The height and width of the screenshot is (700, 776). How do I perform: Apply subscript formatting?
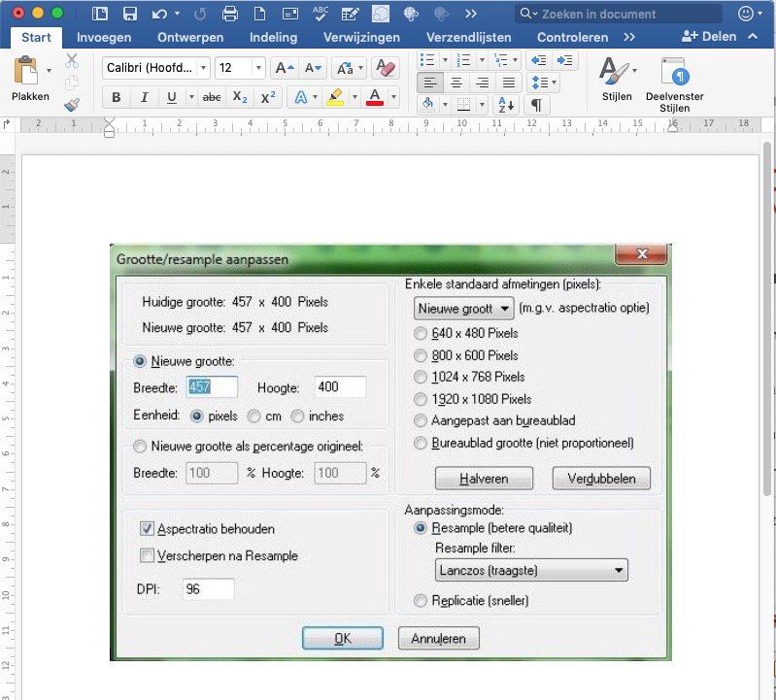240,97
